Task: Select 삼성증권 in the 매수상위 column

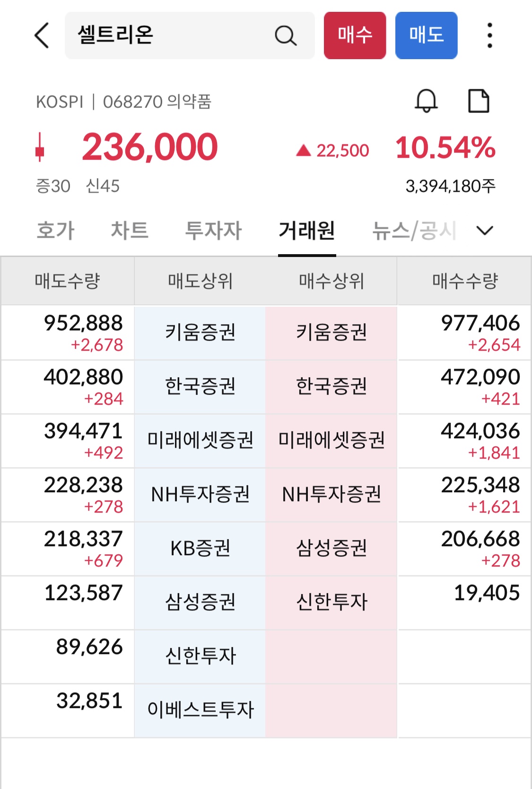Action: tap(331, 548)
